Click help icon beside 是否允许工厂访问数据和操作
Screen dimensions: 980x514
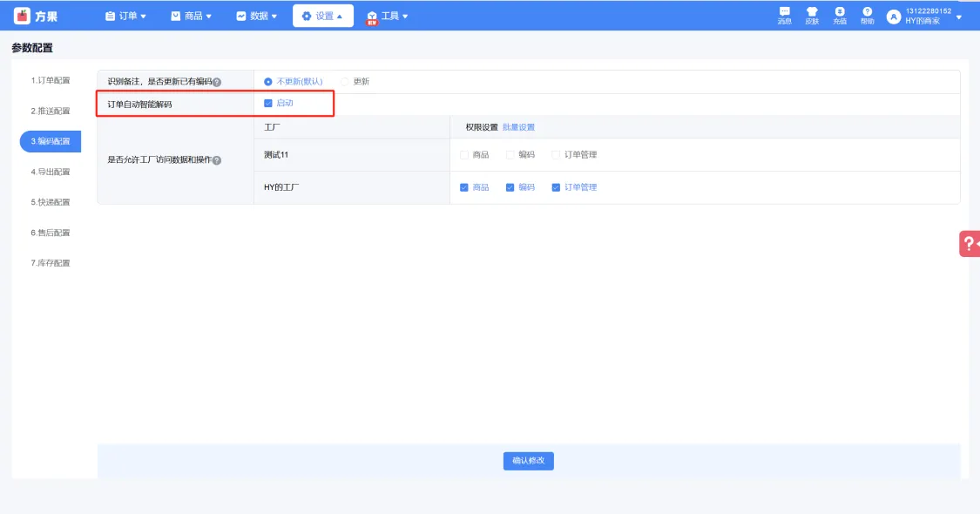[x=217, y=161]
